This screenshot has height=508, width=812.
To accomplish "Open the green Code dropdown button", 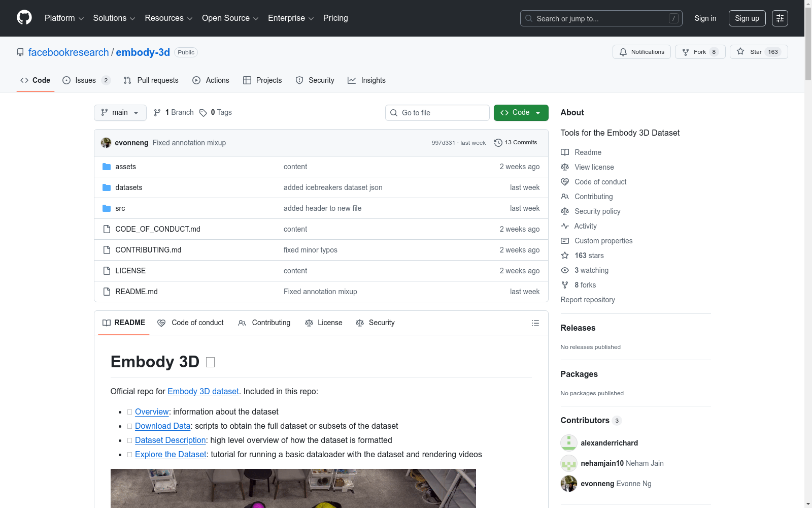I will [x=521, y=113].
